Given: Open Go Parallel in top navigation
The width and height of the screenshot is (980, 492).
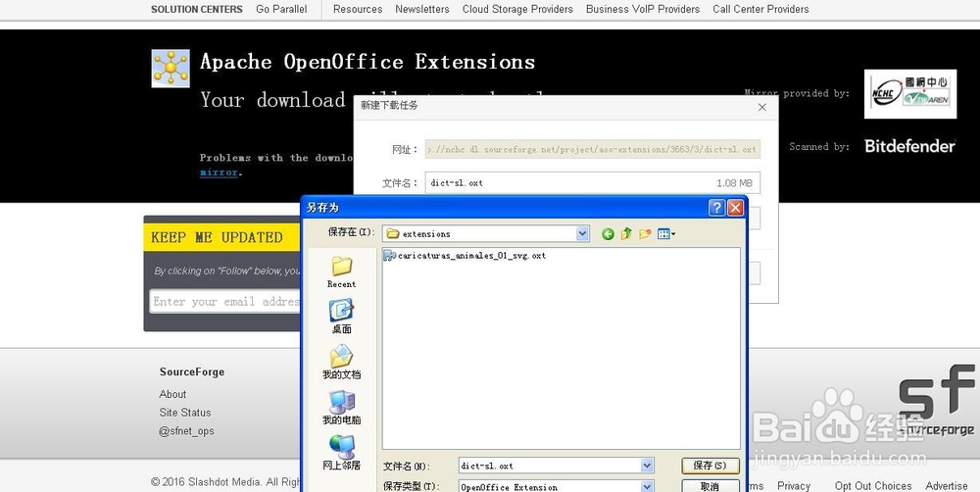Looking at the screenshot, I should [x=281, y=10].
